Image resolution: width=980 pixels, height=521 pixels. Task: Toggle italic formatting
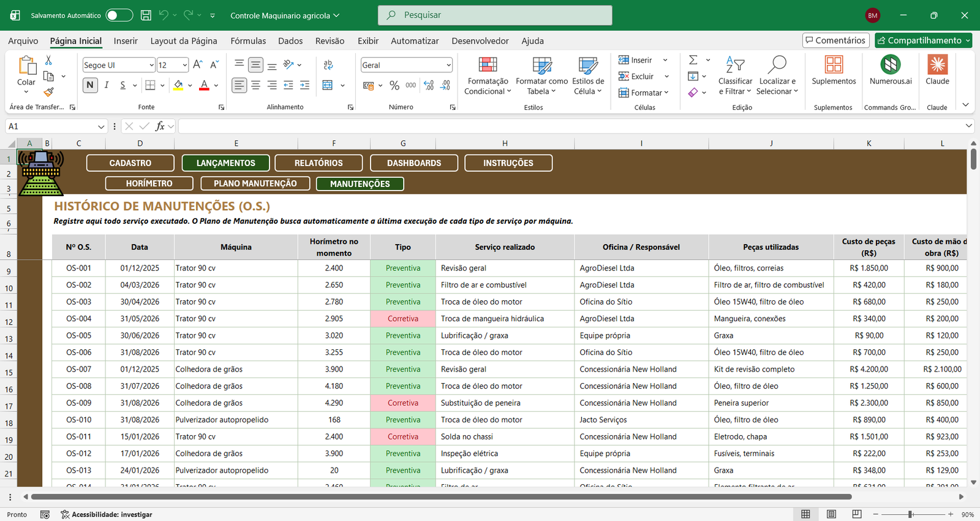(x=107, y=85)
